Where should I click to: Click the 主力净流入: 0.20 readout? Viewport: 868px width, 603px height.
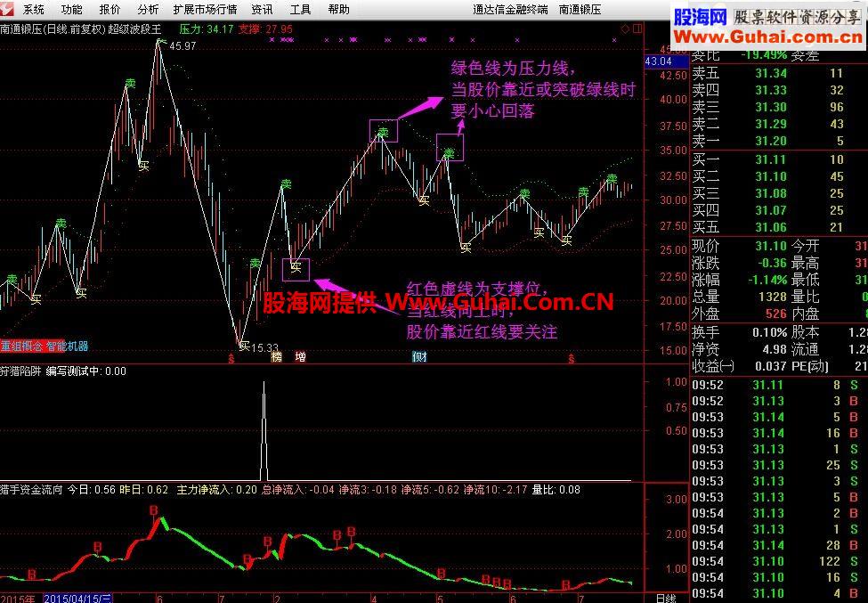[216, 490]
